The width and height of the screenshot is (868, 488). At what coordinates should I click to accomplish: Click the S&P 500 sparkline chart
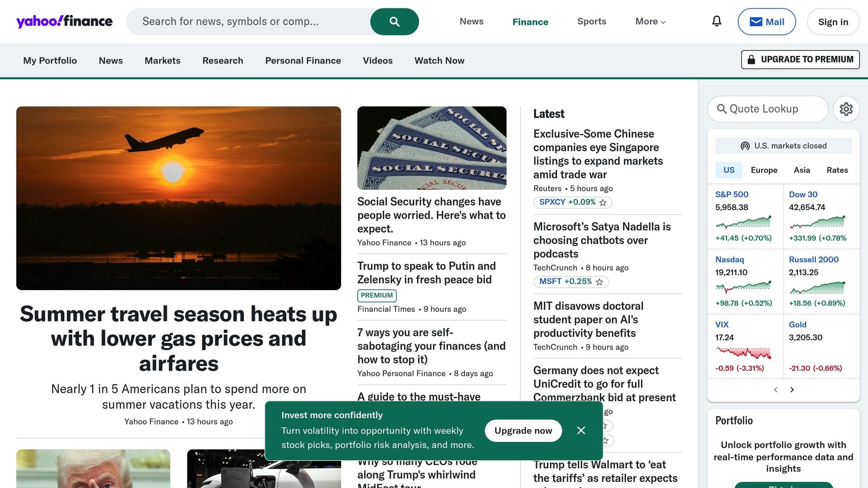743,222
